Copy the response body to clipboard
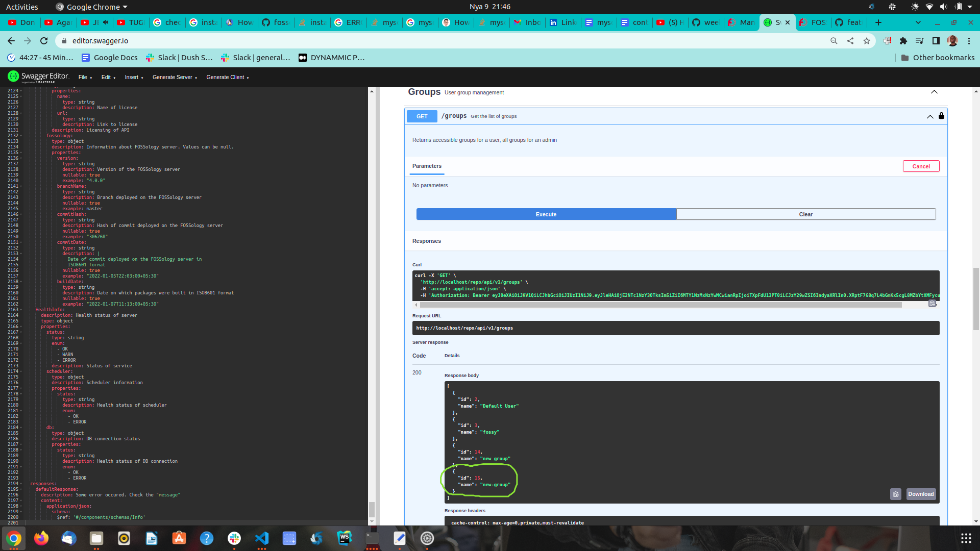The height and width of the screenshot is (551, 980). tap(895, 494)
